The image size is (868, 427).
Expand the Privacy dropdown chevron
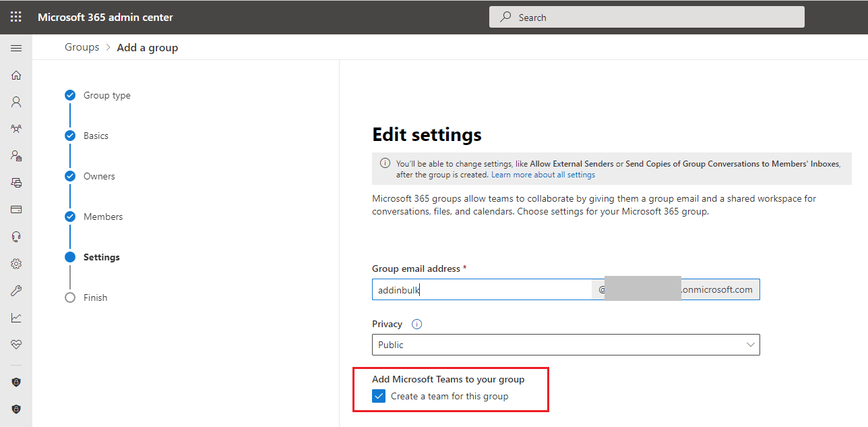point(750,345)
